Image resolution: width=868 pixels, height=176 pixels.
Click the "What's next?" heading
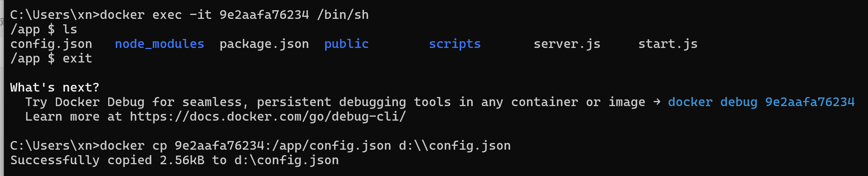[x=55, y=88]
